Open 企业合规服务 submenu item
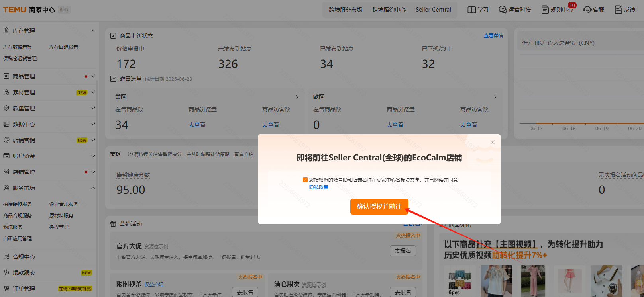This screenshot has width=644, height=297. [64, 204]
